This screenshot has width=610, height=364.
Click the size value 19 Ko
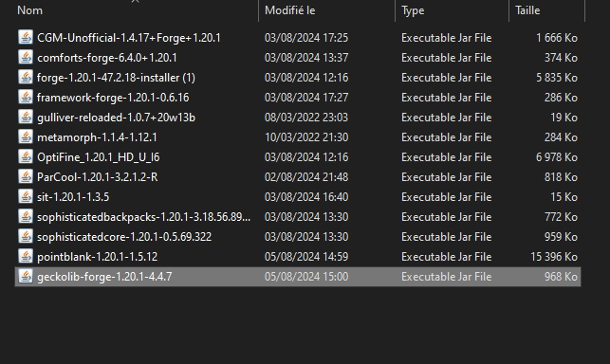click(x=564, y=118)
